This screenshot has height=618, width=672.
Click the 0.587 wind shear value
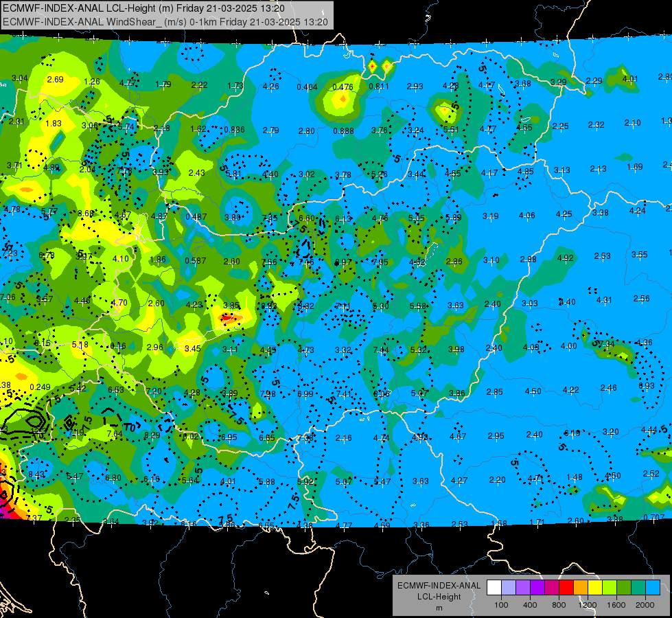tap(196, 261)
